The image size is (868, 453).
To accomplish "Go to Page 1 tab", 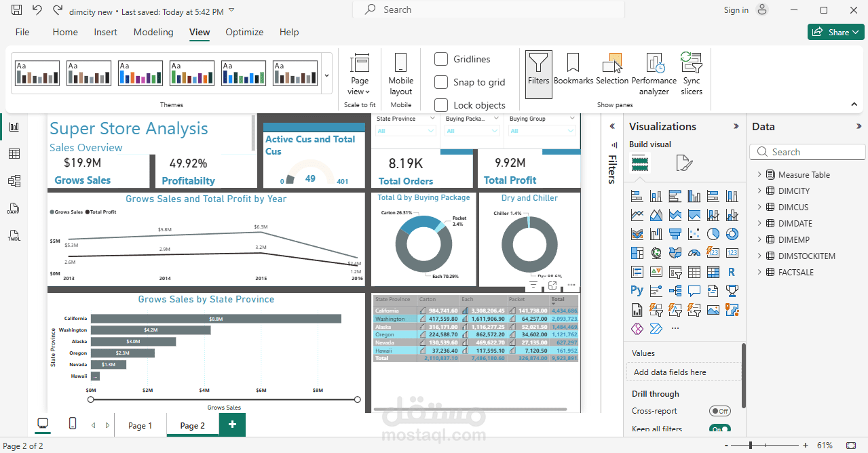I will tap(140, 425).
